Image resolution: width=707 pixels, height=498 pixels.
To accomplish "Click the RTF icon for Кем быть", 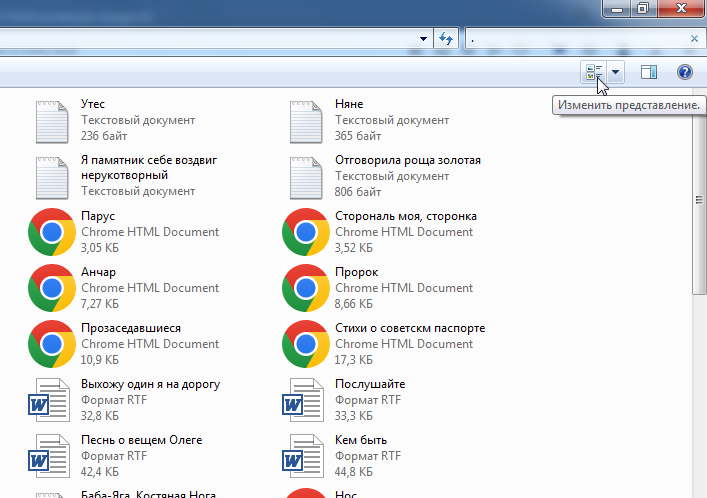I will pyautogui.click(x=303, y=456).
